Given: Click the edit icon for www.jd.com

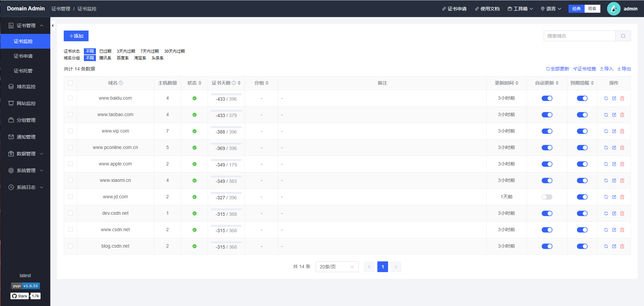Looking at the screenshot, I should pyautogui.click(x=614, y=197).
